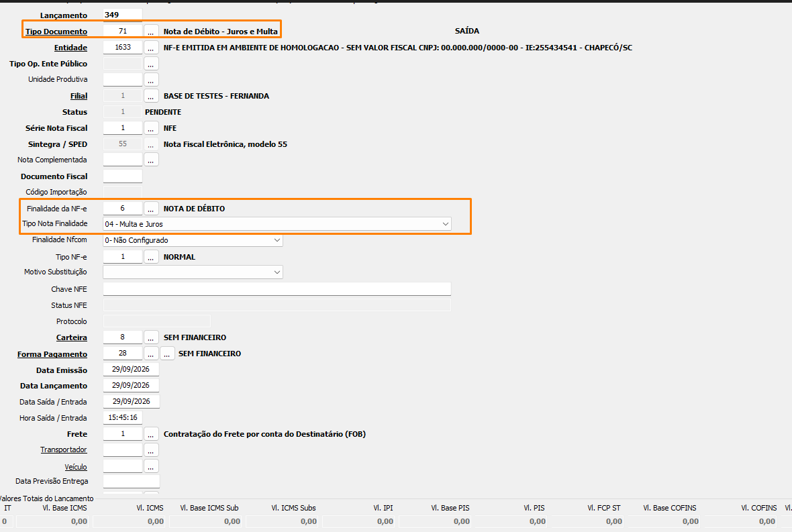Open lookup button beside Frete field
Viewport: 792px width, 532px height.
click(x=151, y=434)
